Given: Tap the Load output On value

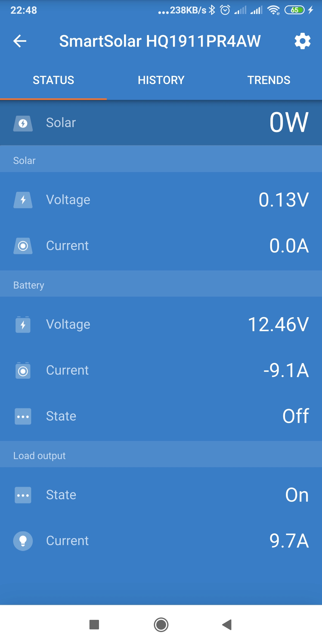Looking at the screenshot, I should (x=297, y=495).
